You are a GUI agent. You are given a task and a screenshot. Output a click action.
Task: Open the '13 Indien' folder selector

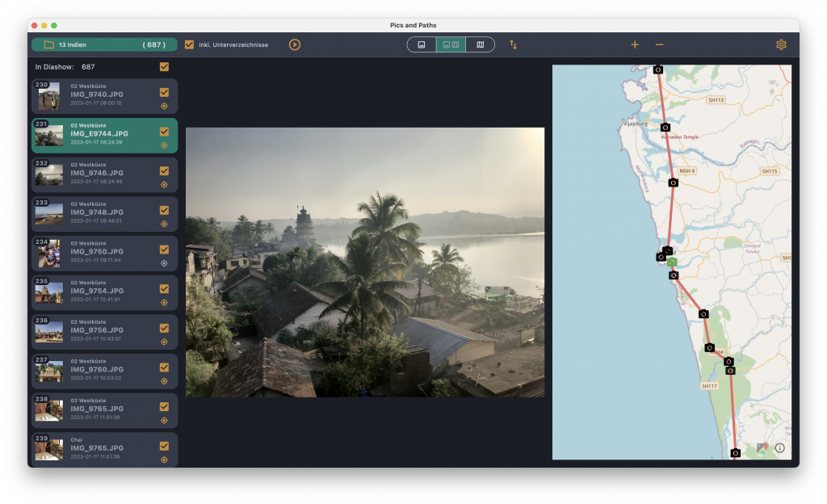click(x=104, y=44)
